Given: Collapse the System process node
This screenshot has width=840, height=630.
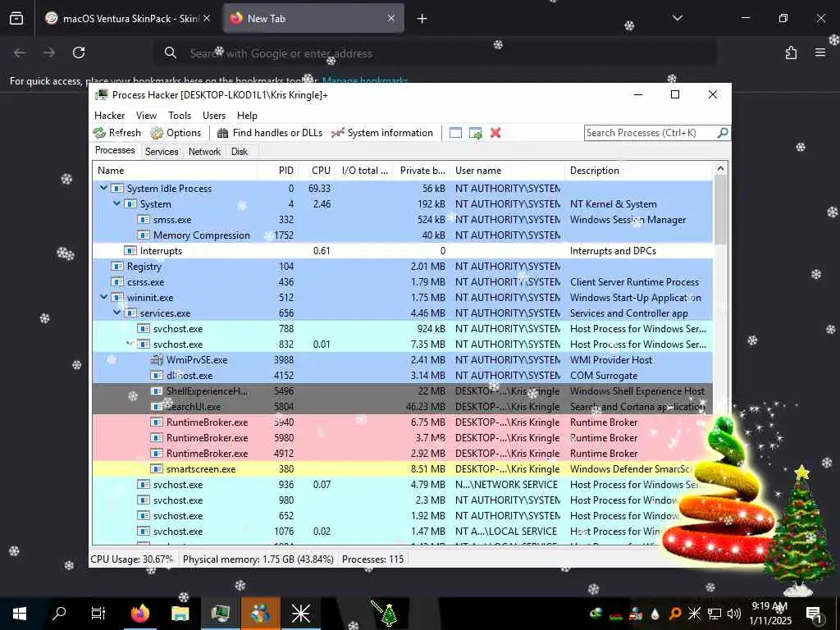Looking at the screenshot, I should 116,203.
